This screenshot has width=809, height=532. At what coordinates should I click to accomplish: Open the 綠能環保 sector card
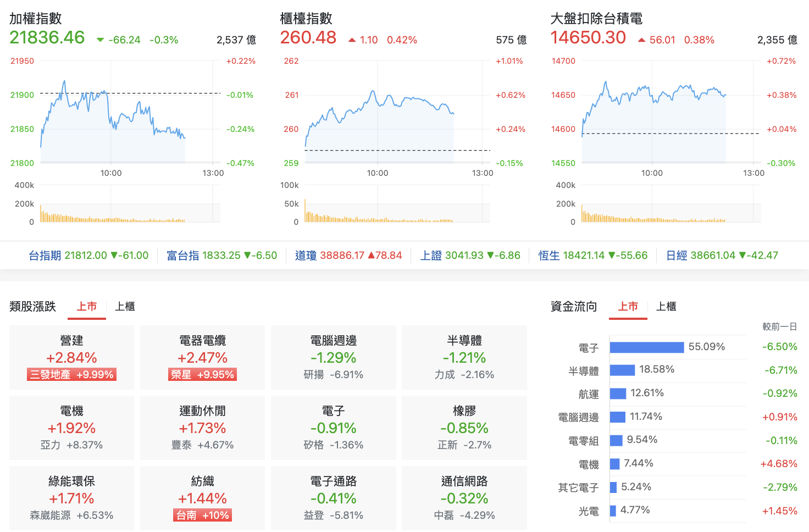tap(71, 498)
